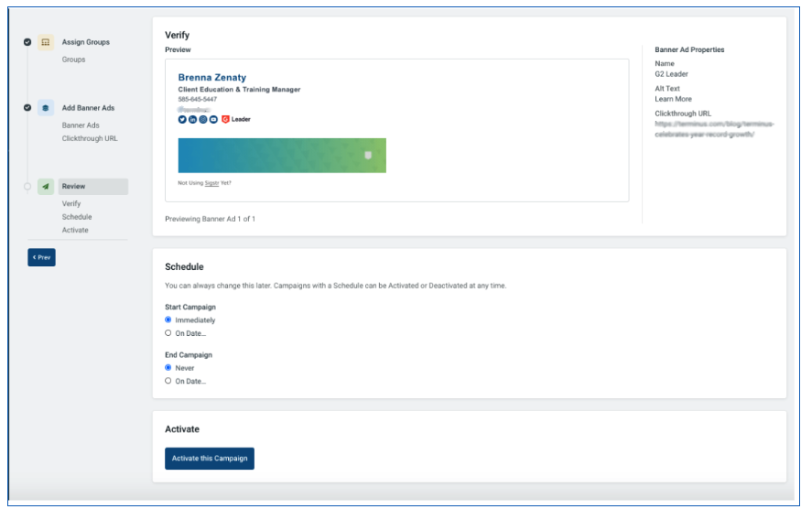This screenshot has height=520, width=812.
Task: Go to Clickthrough URL sub-step
Action: tap(90, 139)
